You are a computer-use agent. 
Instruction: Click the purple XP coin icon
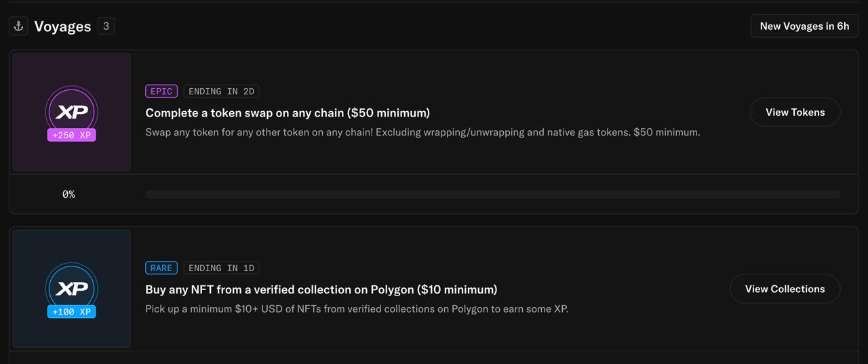[72, 110]
